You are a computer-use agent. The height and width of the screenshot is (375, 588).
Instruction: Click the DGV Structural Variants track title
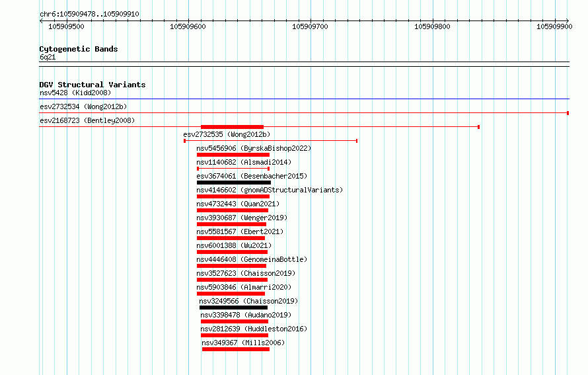pyautogui.click(x=92, y=85)
